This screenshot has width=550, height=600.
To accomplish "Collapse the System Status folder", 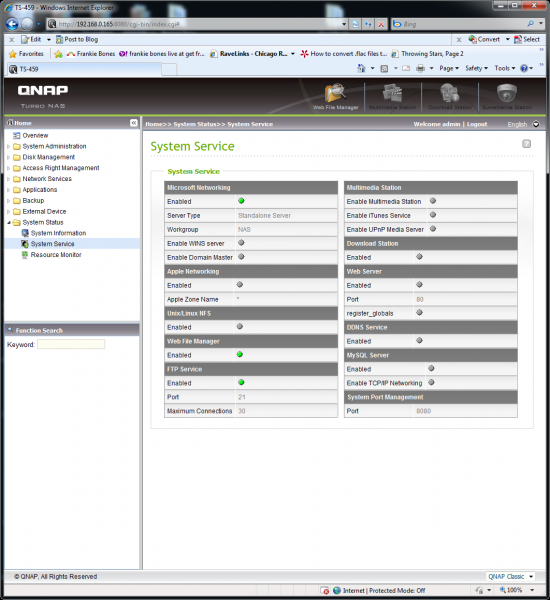I will 8,222.
